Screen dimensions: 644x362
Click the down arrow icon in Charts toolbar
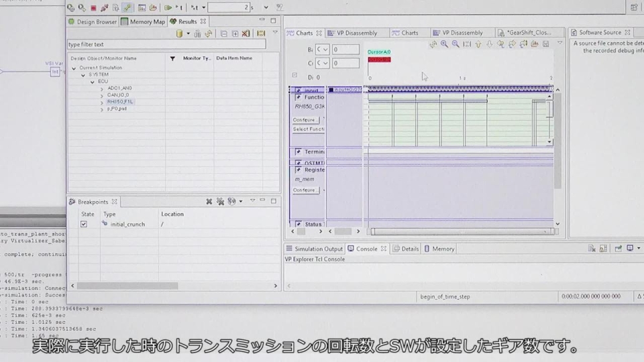coord(489,44)
